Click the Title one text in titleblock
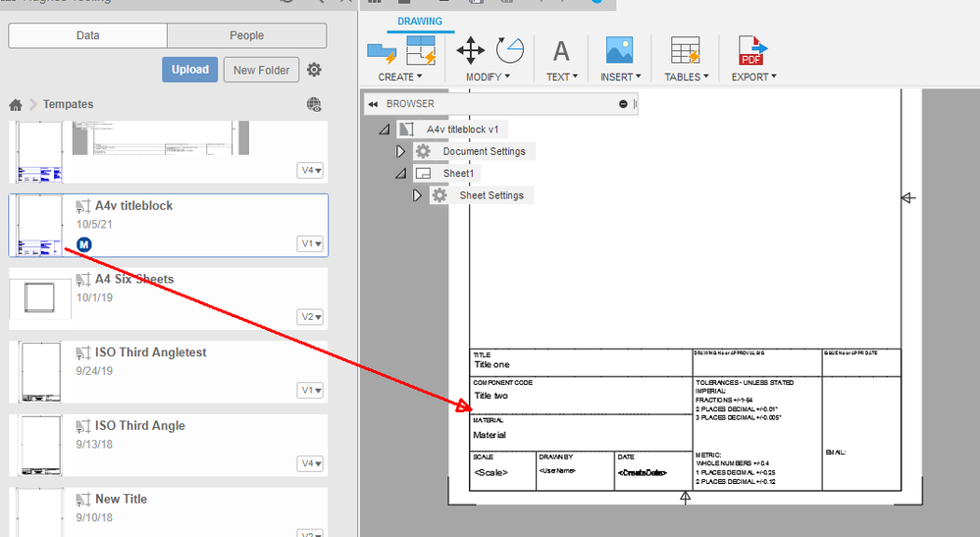Viewport: 980px width, 537px height. (x=491, y=364)
